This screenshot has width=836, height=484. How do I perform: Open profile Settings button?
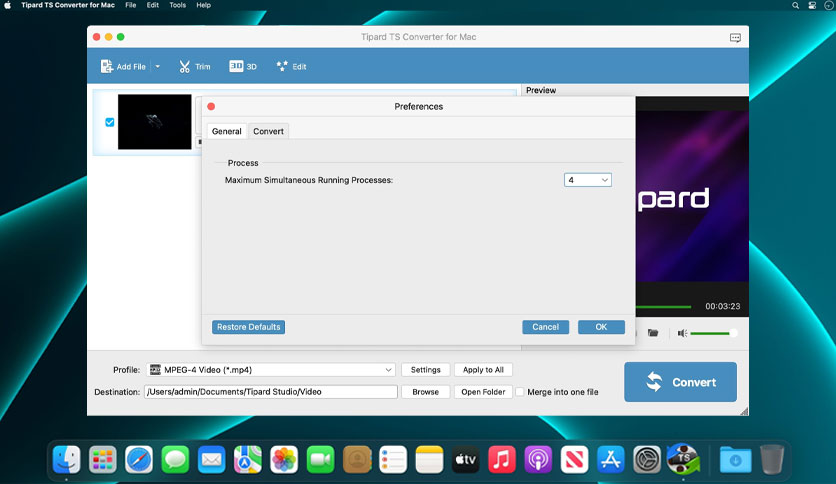pyautogui.click(x=425, y=369)
